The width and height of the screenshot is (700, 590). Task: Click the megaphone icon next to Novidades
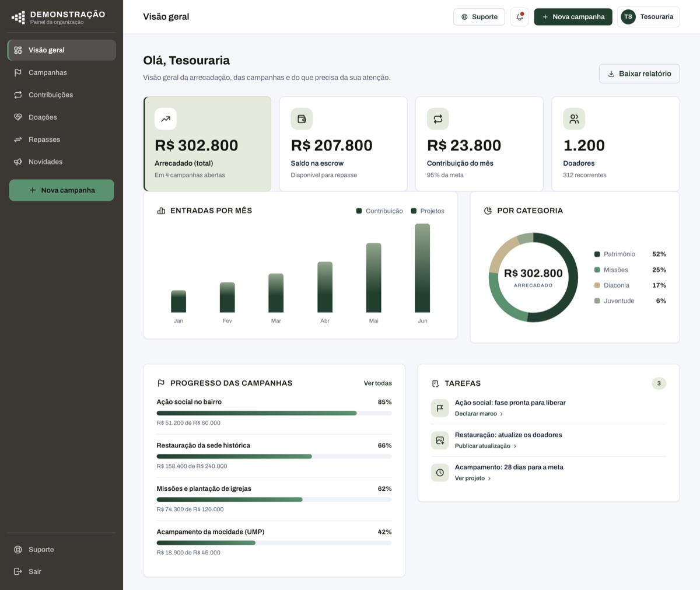coord(18,162)
